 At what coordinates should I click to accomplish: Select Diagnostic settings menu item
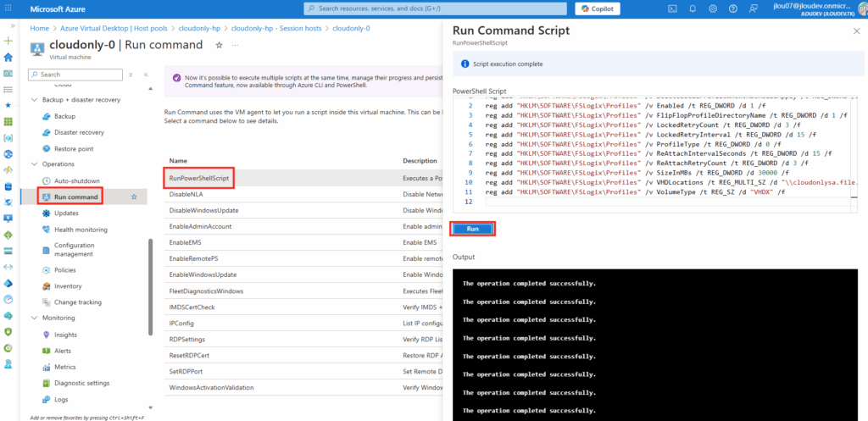click(81, 382)
